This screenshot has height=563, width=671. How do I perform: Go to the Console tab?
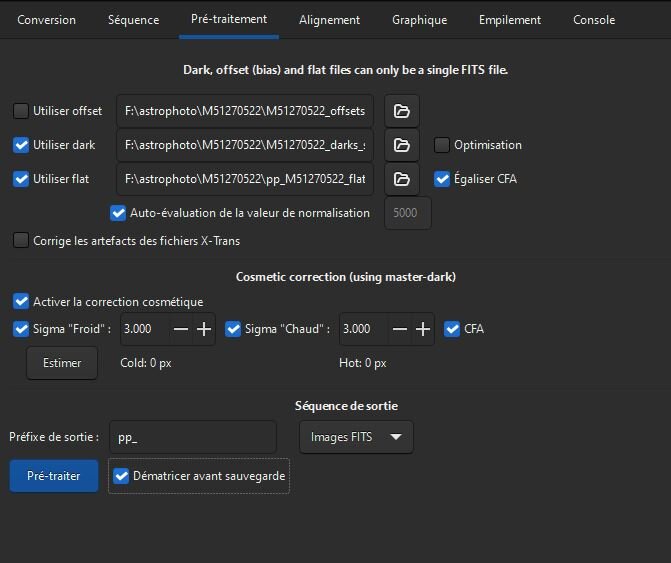coord(594,20)
